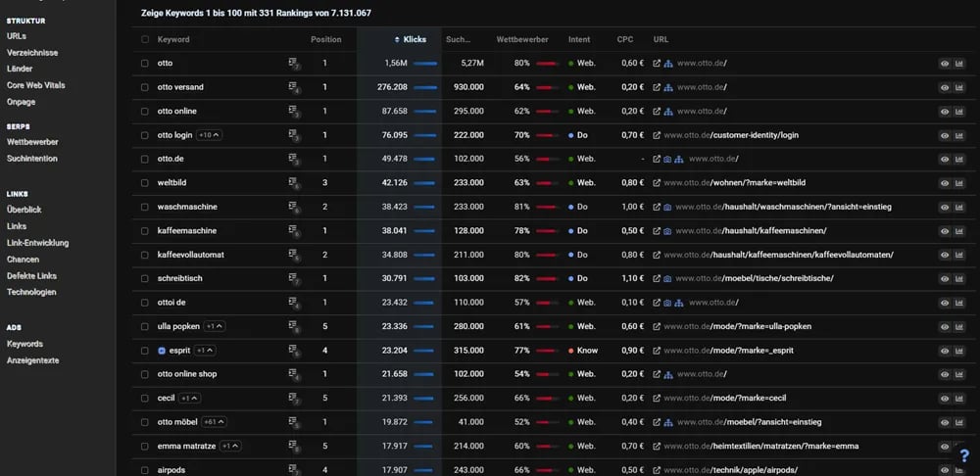Expand '+10' variants for otto login
The image size is (980, 476).
(x=210, y=135)
